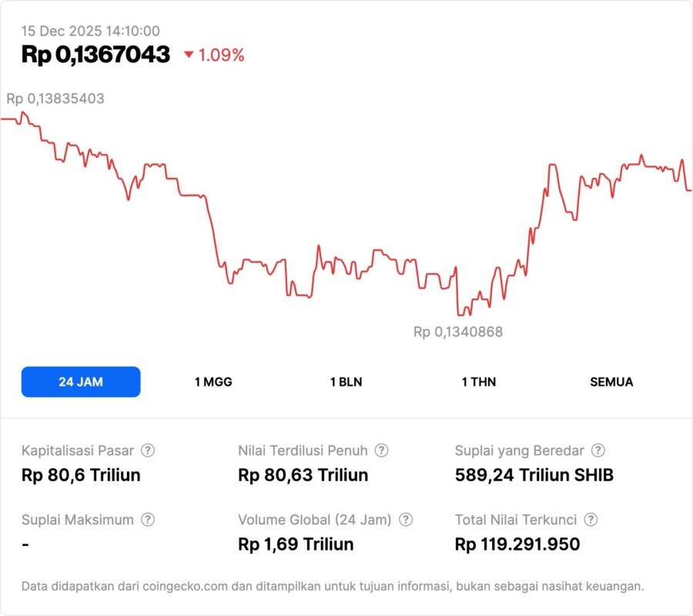Click the Volume Global (24 Jam) info icon
The height and width of the screenshot is (616, 693).
(x=406, y=520)
